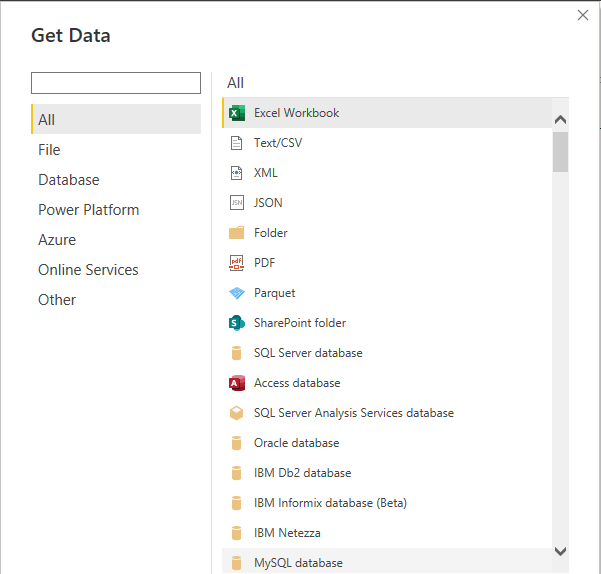Choose IBM Informix database (Beta) label

tap(330, 503)
